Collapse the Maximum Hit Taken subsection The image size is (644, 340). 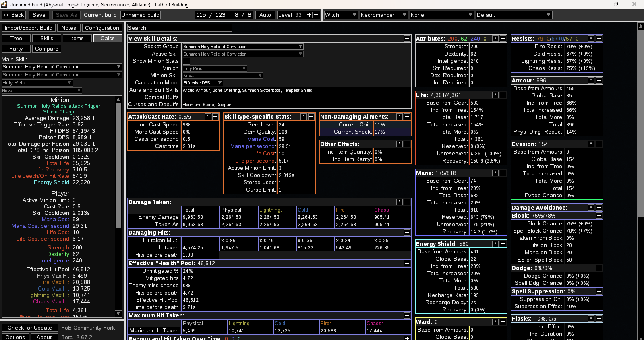(407, 315)
